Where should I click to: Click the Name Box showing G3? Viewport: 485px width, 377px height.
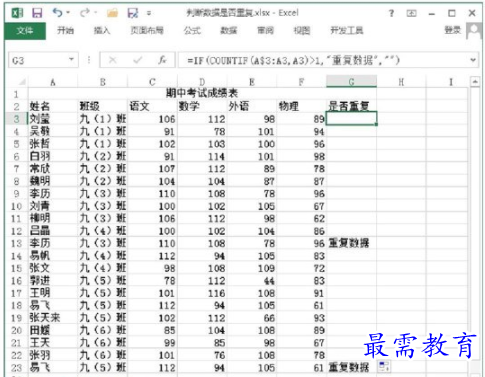38,60
